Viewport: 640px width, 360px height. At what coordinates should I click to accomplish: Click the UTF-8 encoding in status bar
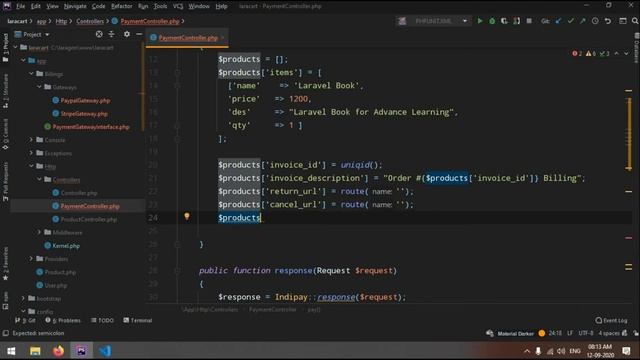pyautogui.click(x=586, y=333)
